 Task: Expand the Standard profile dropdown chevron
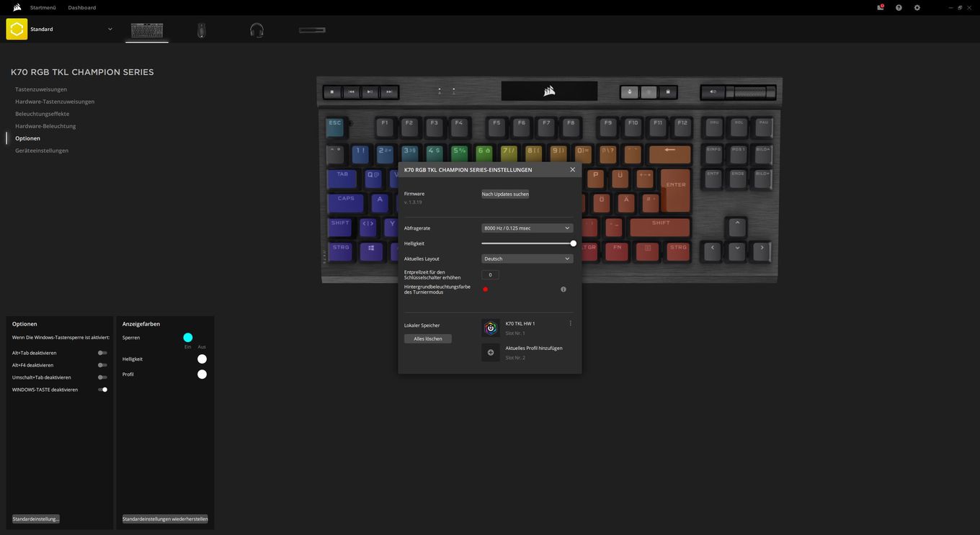110,29
